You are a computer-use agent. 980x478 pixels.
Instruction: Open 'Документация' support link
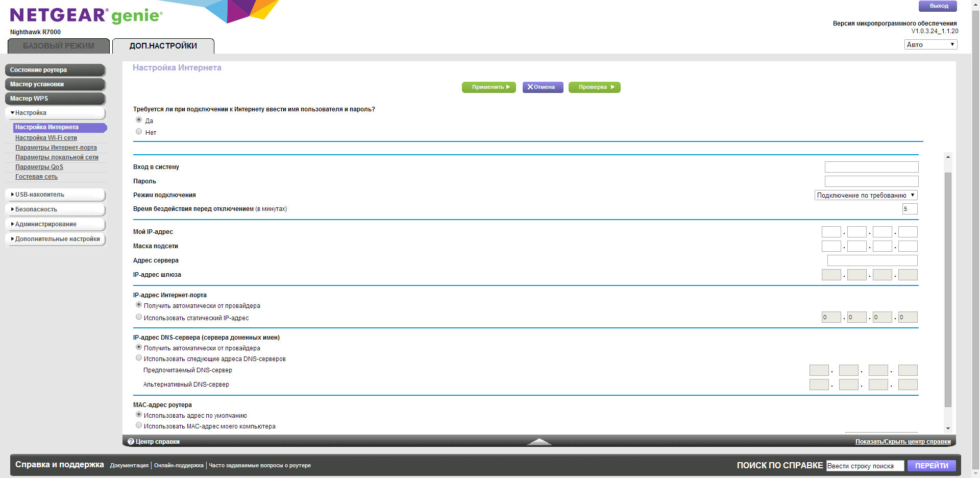click(129, 465)
